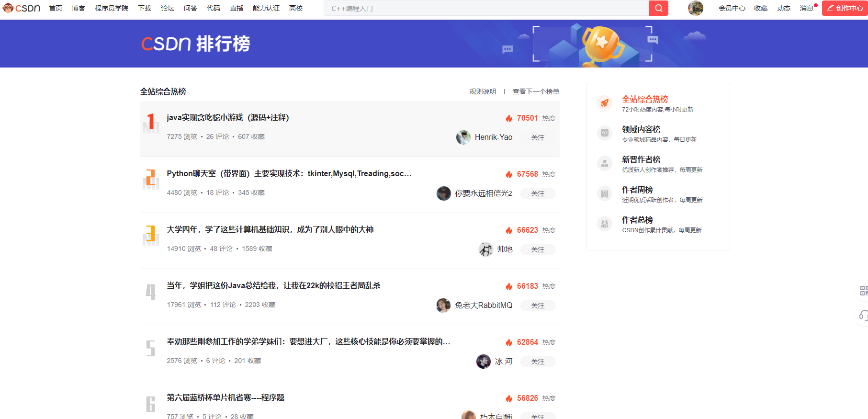868x419 pixels.
Task: Follow author 帅地 with 关注
Action: (538, 249)
